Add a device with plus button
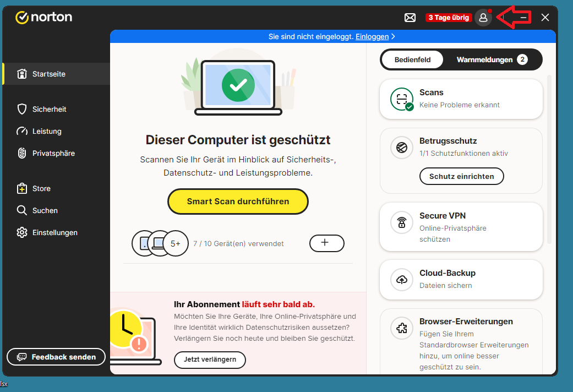 (x=326, y=243)
